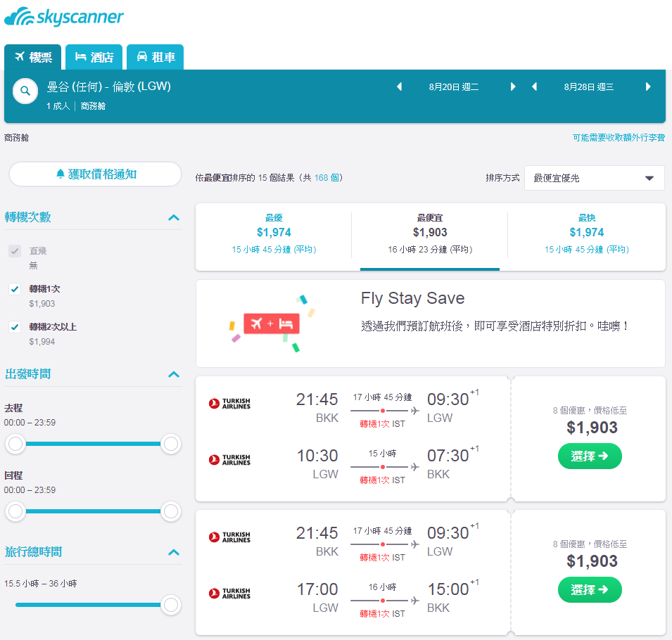Collapse the 轉機次數 filter section
The height and width of the screenshot is (640, 672).
tap(174, 217)
